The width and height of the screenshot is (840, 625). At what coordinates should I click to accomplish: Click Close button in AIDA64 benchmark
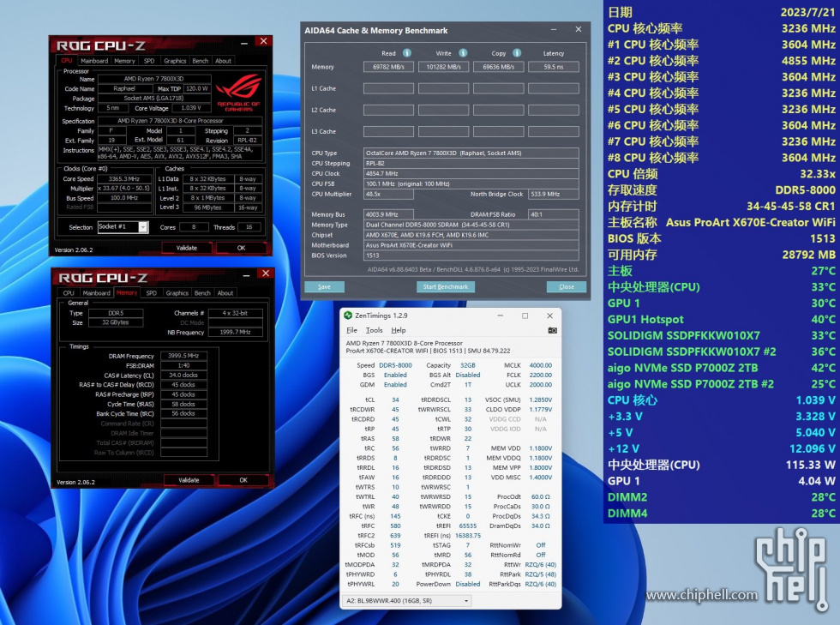click(x=567, y=286)
